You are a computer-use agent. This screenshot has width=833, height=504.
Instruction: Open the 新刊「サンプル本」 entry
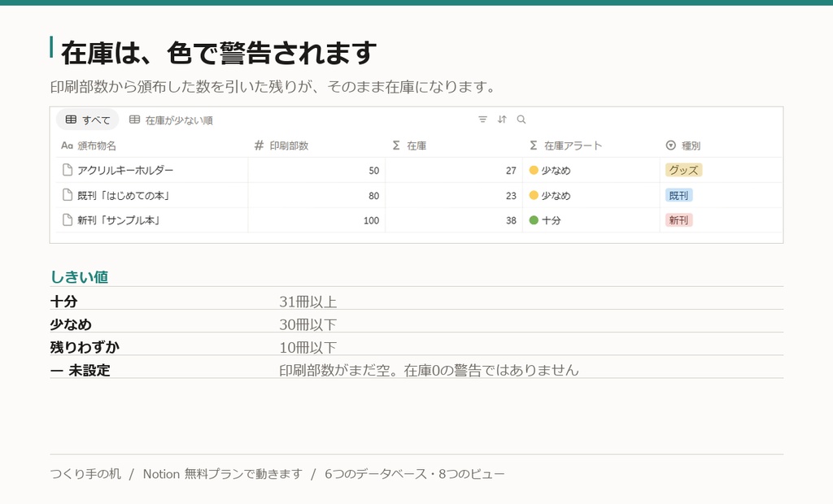[119, 220]
